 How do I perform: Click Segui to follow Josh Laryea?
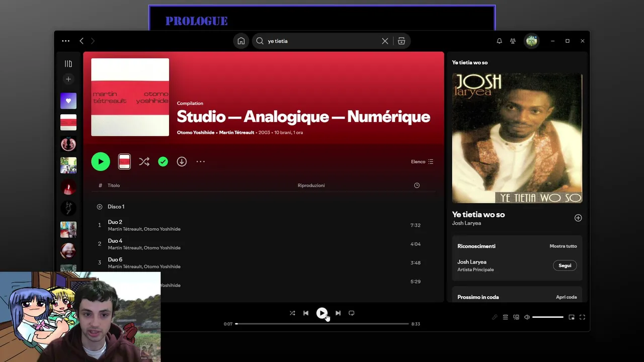(565, 265)
